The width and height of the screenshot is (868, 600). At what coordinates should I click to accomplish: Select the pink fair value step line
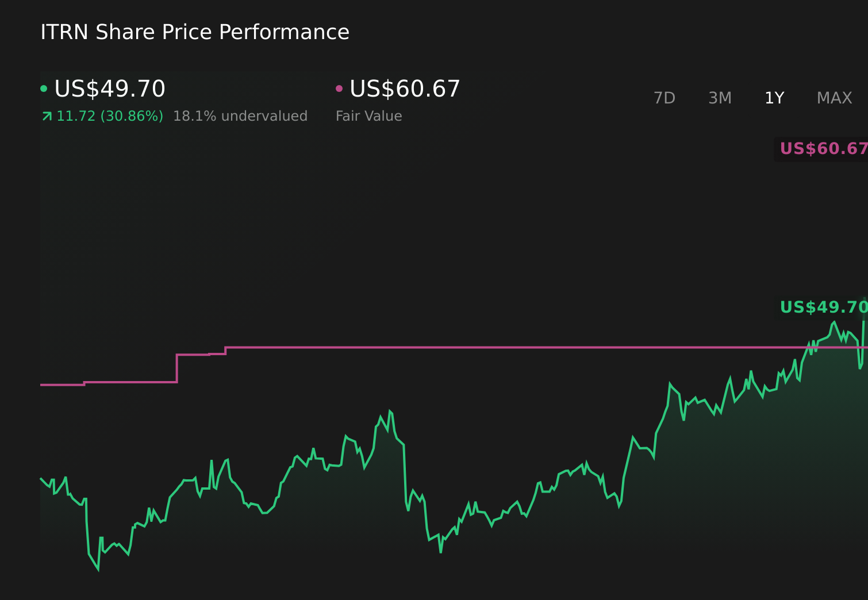[x=460, y=347]
